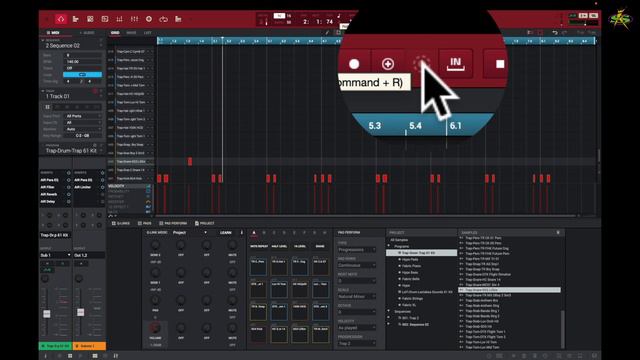The height and width of the screenshot is (360, 640).
Task: Toggle the AIR Limiter insert power
Action: 102,187
